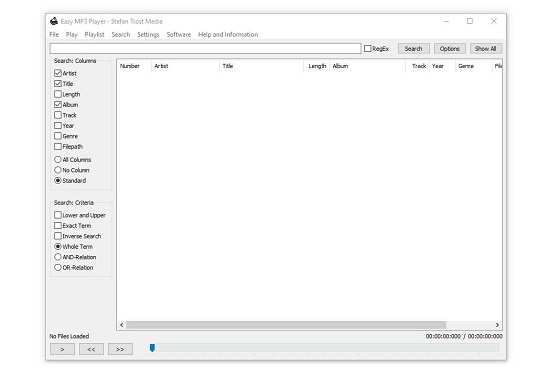
Task: Open the Settings menu
Action: [x=148, y=34]
